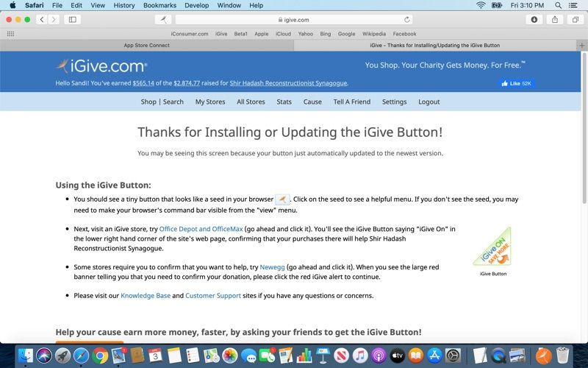Visit Office Depot and OfficeMax link
This screenshot has height=368, width=588.
point(201,229)
